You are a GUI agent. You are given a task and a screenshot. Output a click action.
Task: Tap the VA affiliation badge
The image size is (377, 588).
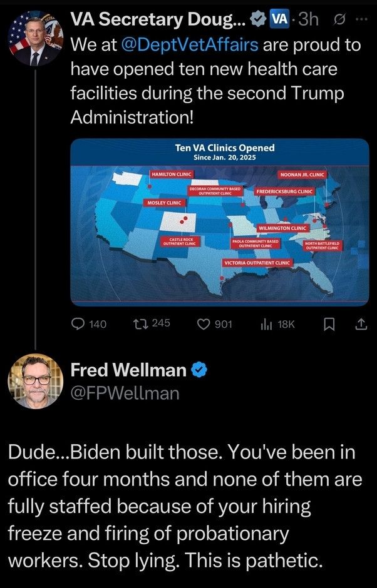[x=279, y=19]
